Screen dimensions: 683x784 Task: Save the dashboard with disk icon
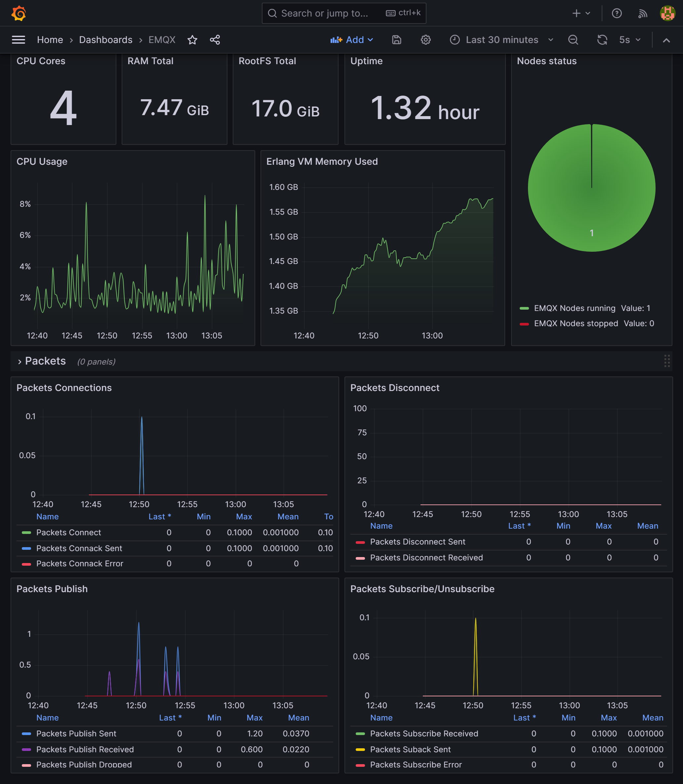tap(396, 40)
